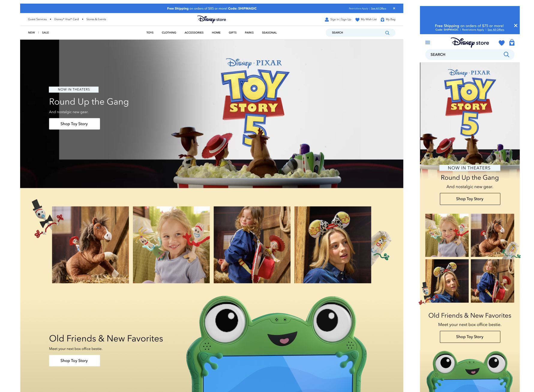Open the mobile Mickey ears headband photo
The image size is (534, 392).
pos(447,281)
